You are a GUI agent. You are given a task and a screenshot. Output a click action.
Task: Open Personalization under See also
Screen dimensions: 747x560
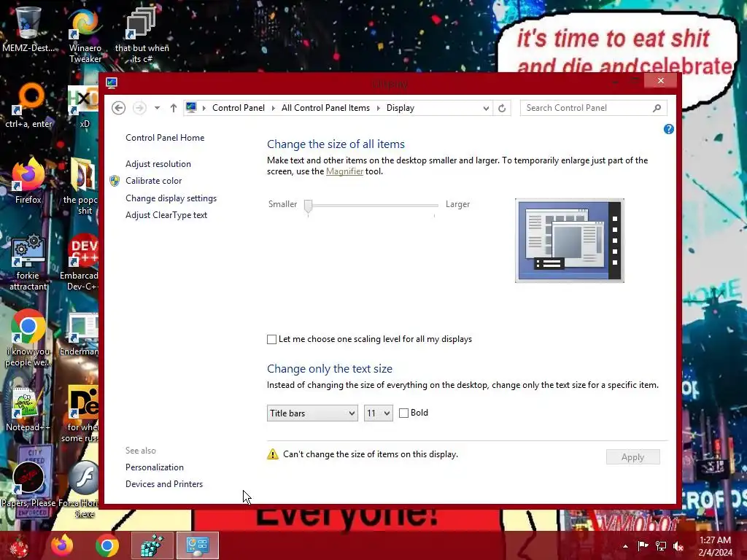point(155,467)
